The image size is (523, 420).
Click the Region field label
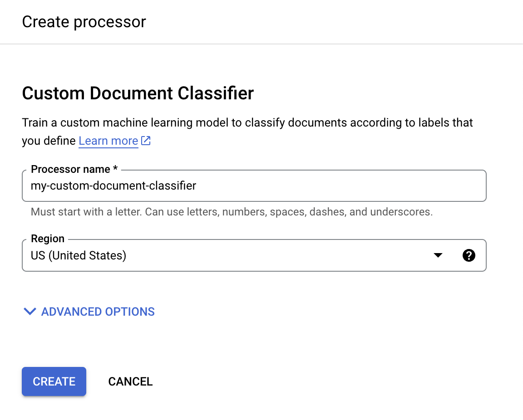47,239
